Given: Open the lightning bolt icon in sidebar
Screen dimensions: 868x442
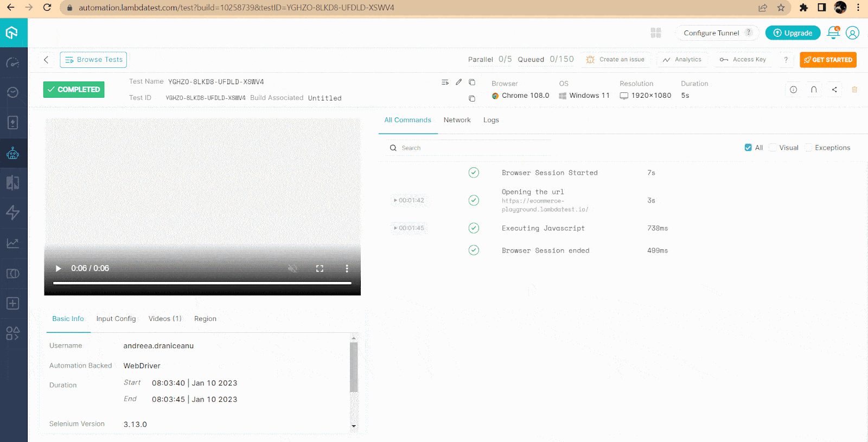Looking at the screenshot, I should pyautogui.click(x=12, y=212).
